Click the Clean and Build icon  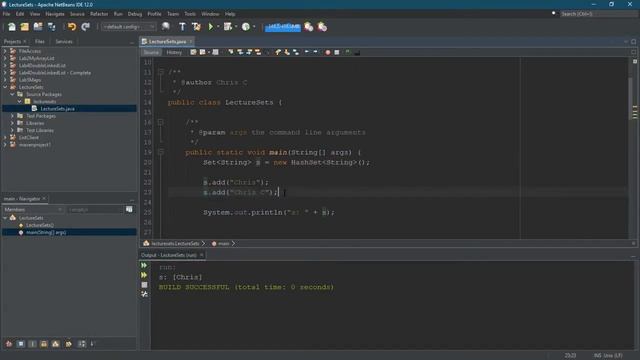[196, 27]
